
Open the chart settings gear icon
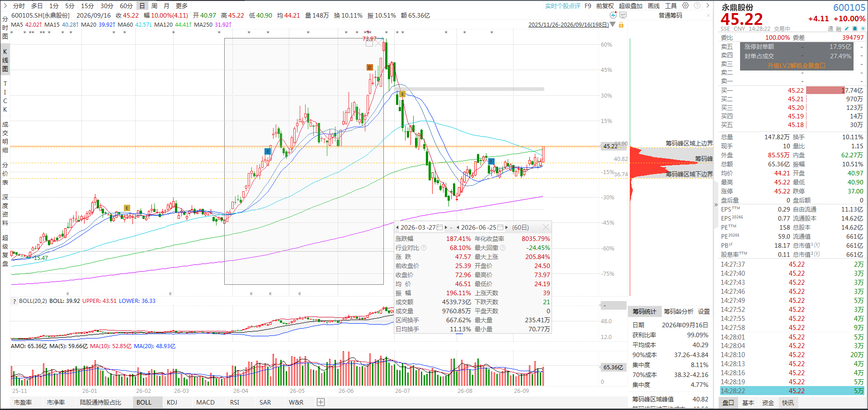point(685,6)
